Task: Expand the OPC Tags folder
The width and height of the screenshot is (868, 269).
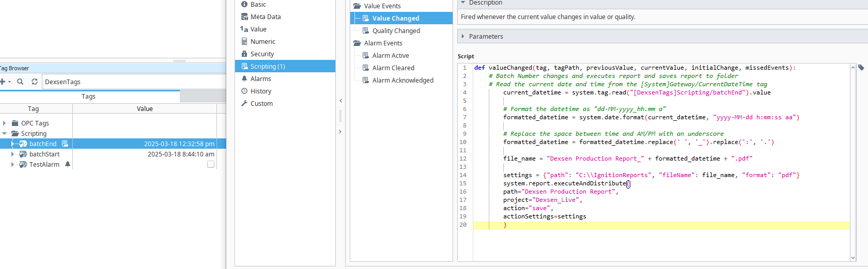Action: click(5, 123)
